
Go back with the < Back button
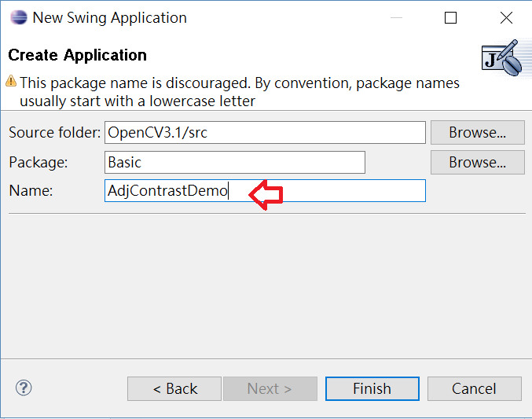(174, 388)
